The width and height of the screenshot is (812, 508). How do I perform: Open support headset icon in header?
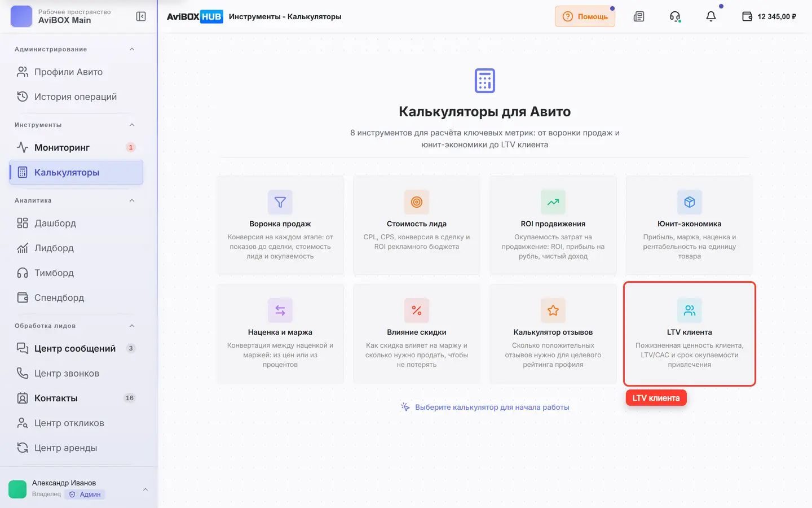tap(675, 16)
